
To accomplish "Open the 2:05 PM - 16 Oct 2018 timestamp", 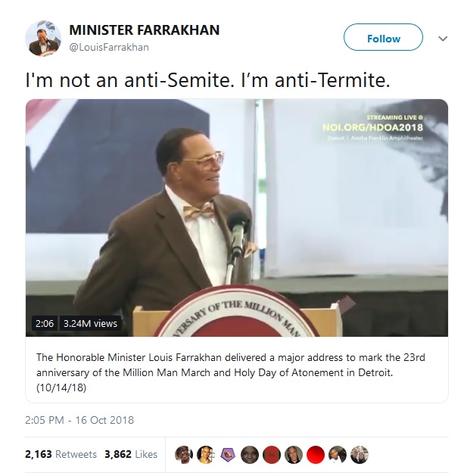I will click(79, 419).
